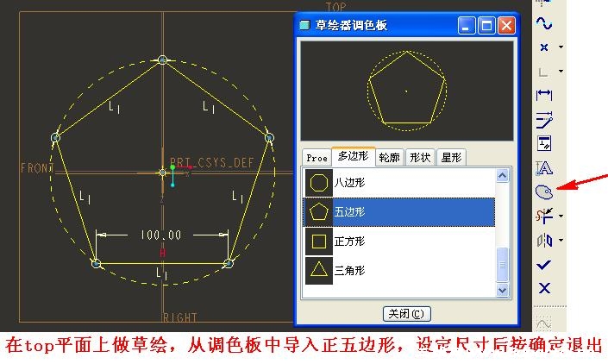The image size is (608, 364).
Task: Maximize the 草绘器调色板 dialog
Action: click(x=486, y=26)
